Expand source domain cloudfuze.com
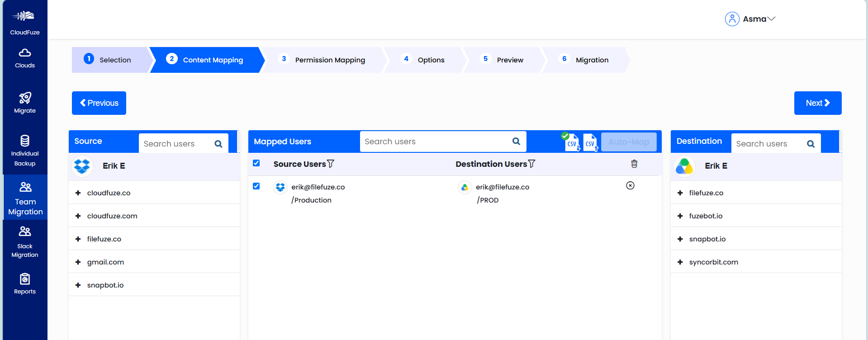Image resolution: width=868 pixels, height=340 pixels. (x=78, y=216)
